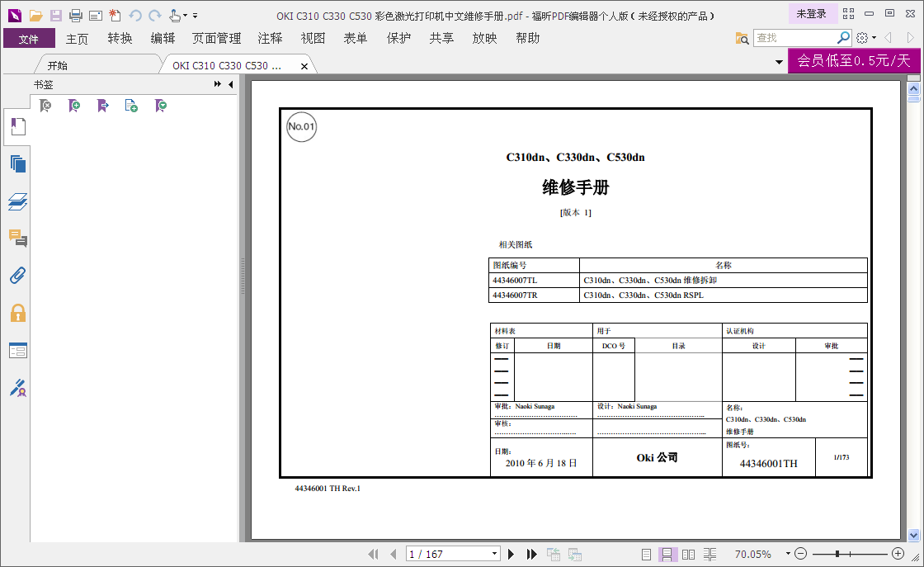This screenshot has width=924, height=567.
Task: Go to the 编辑 ribbon tab
Action: pos(163,38)
